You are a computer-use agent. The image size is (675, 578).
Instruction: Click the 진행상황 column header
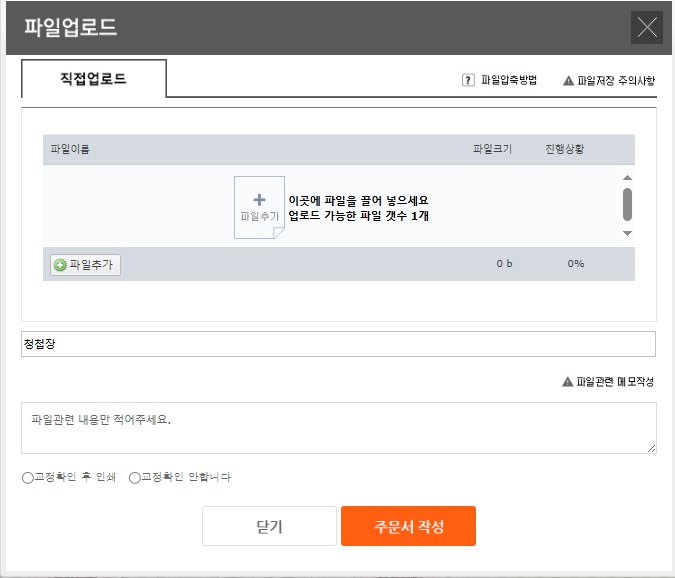564,149
